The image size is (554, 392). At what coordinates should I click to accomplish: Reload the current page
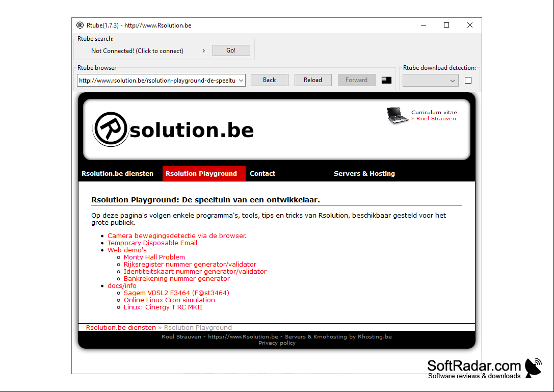click(x=313, y=80)
